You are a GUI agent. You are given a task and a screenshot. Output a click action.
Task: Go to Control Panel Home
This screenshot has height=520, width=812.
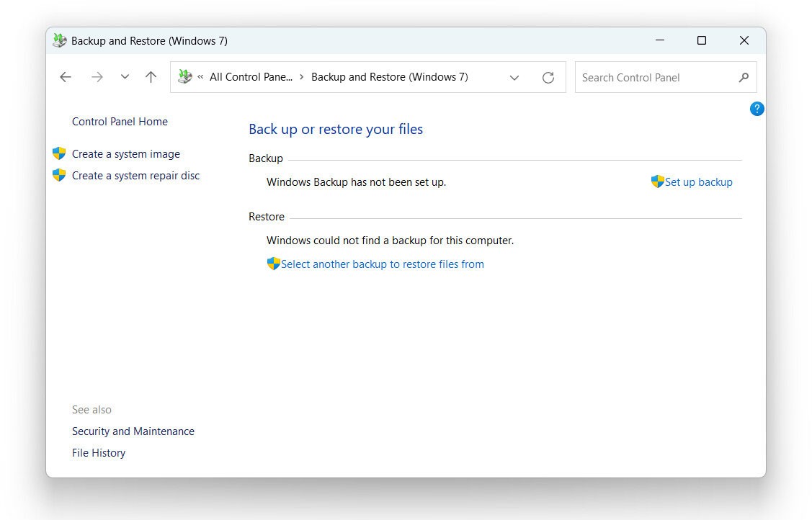[x=120, y=122]
